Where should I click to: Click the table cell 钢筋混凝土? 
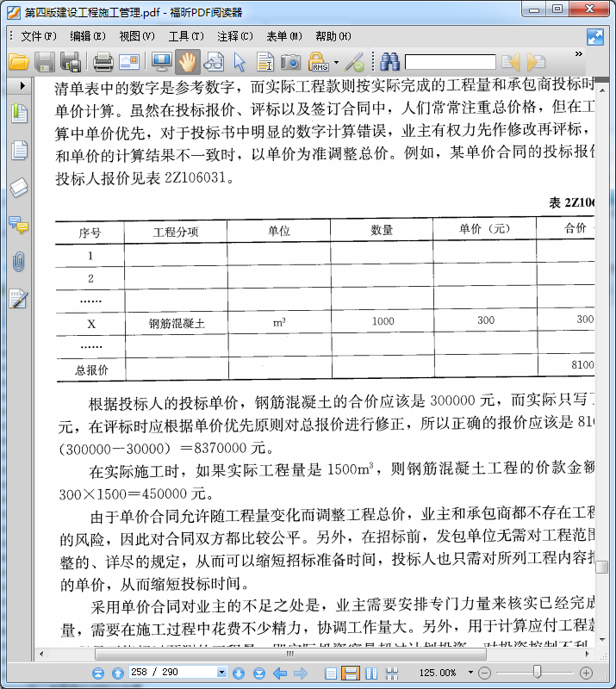click(x=177, y=324)
